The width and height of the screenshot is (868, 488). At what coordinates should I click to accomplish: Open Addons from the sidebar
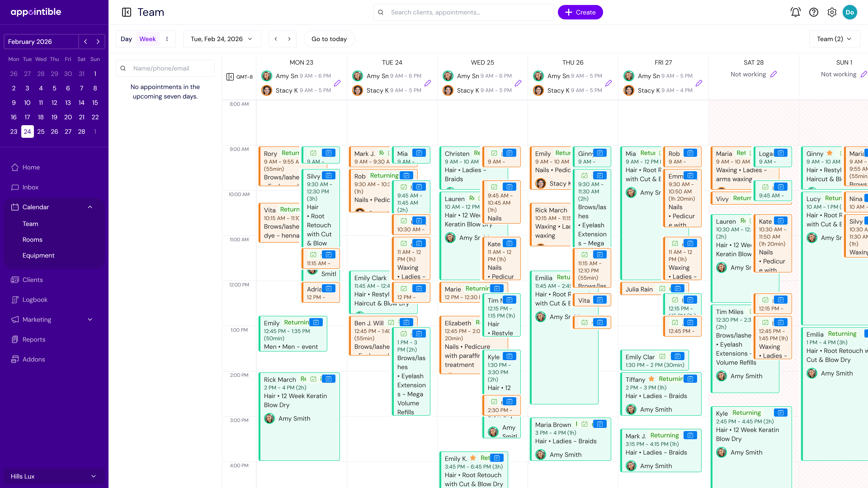pos(33,359)
